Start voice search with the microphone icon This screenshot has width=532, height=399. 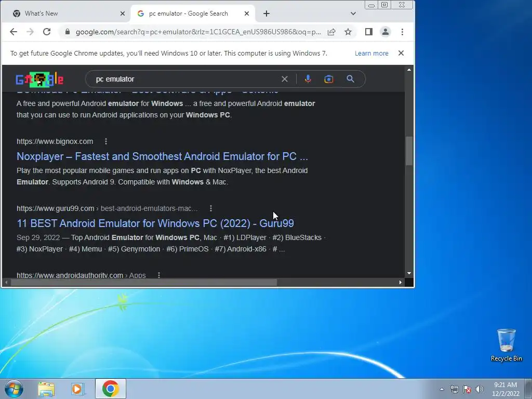308,79
